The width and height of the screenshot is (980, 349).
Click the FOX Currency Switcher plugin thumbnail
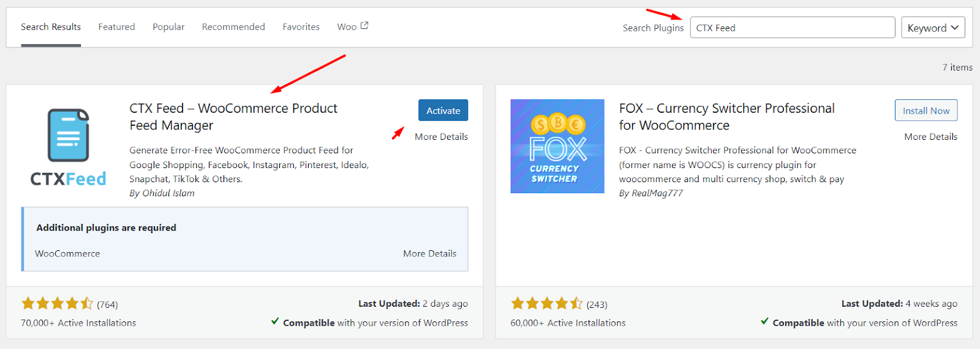click(x=557, y=147)
